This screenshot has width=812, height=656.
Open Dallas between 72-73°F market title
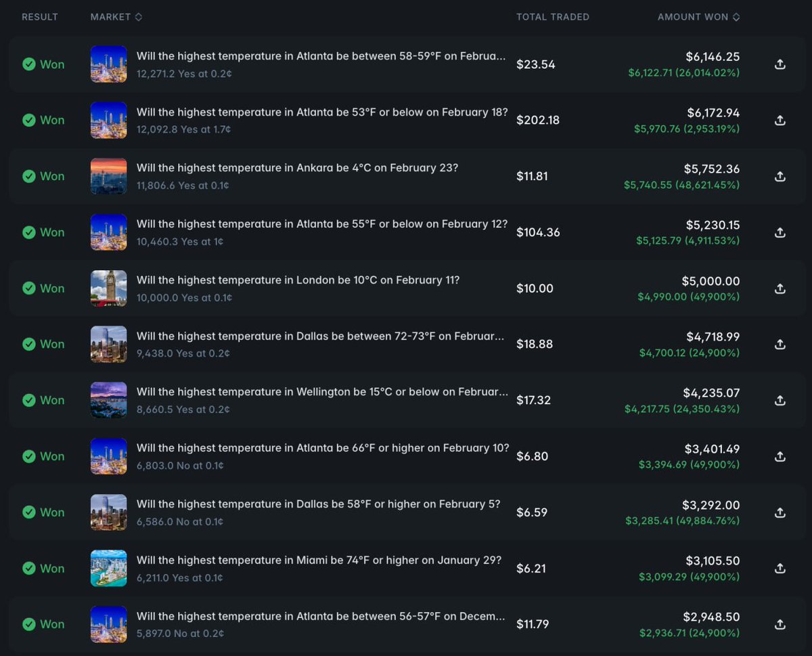[x=321, y=336]
